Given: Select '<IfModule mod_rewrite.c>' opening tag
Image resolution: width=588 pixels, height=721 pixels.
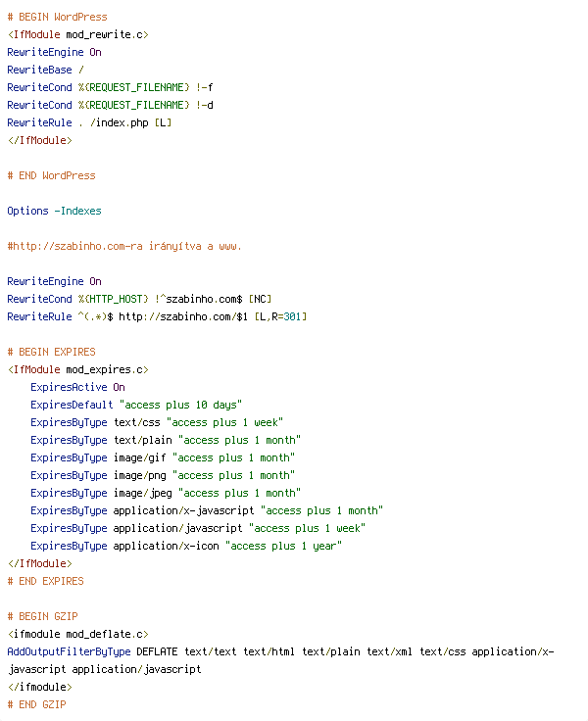Looking at the screenshot, I should pos(77,34).
